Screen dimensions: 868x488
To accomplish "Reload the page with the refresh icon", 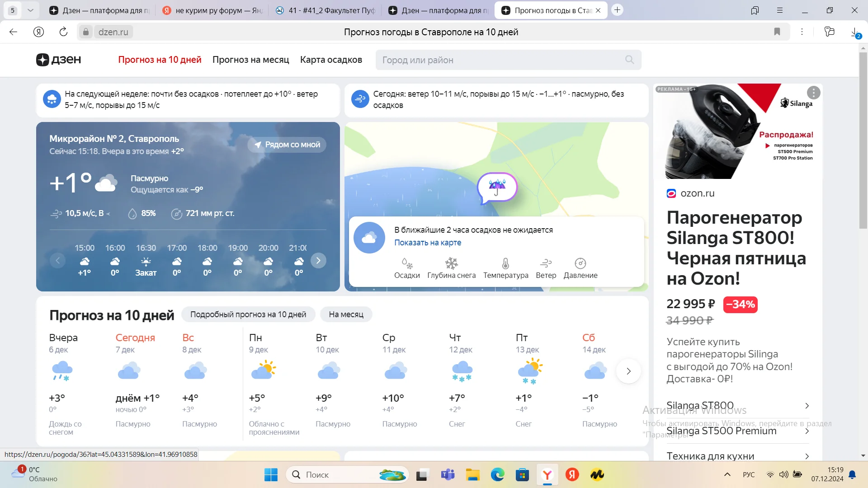I will pos(63,32).
